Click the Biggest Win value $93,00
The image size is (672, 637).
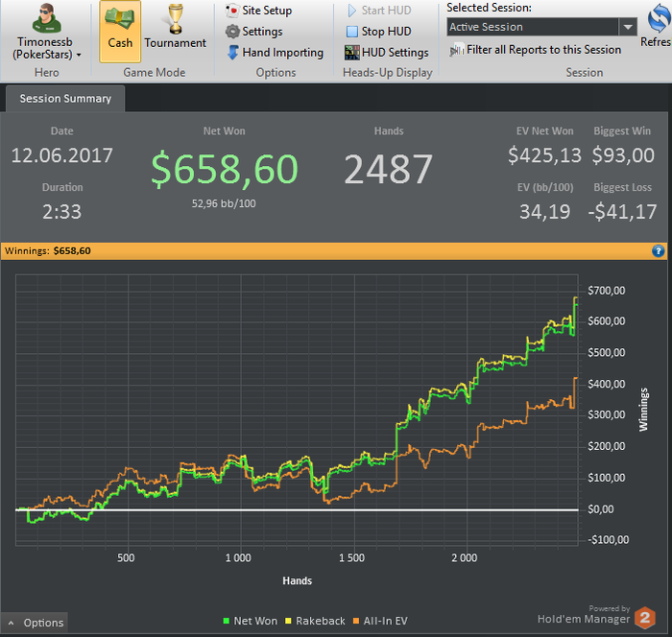623,155
